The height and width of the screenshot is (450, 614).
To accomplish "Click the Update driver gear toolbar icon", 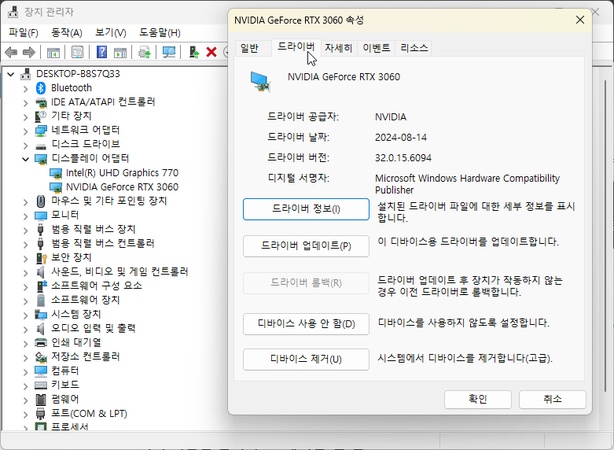I will (x=144, y=52).
